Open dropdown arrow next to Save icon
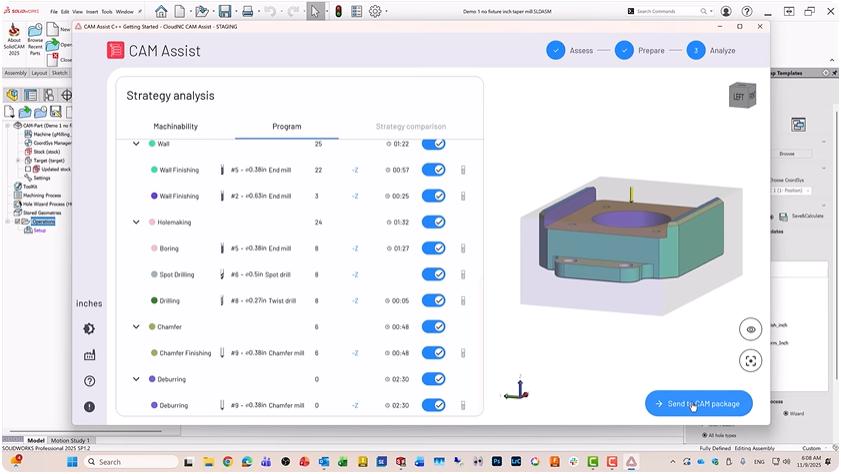 [236, 11]
